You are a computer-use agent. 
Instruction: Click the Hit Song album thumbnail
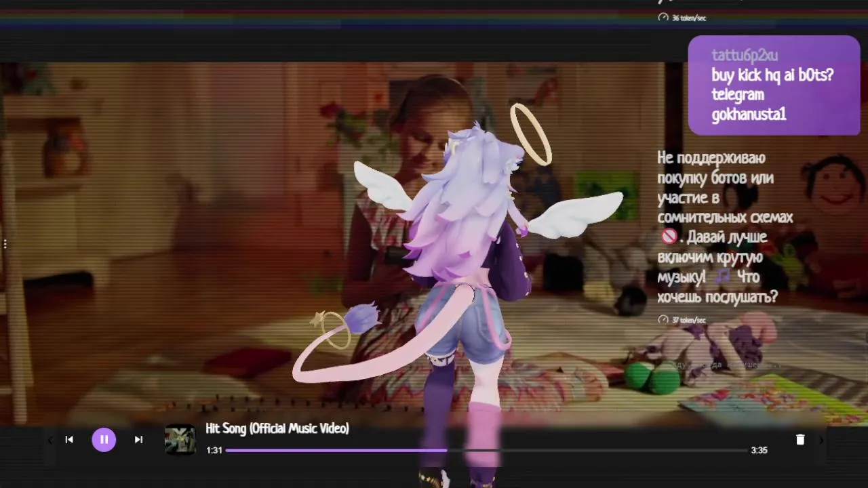180,439
